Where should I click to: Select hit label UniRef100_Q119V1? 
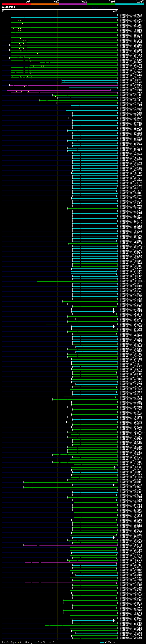click(x=131, y=128)
